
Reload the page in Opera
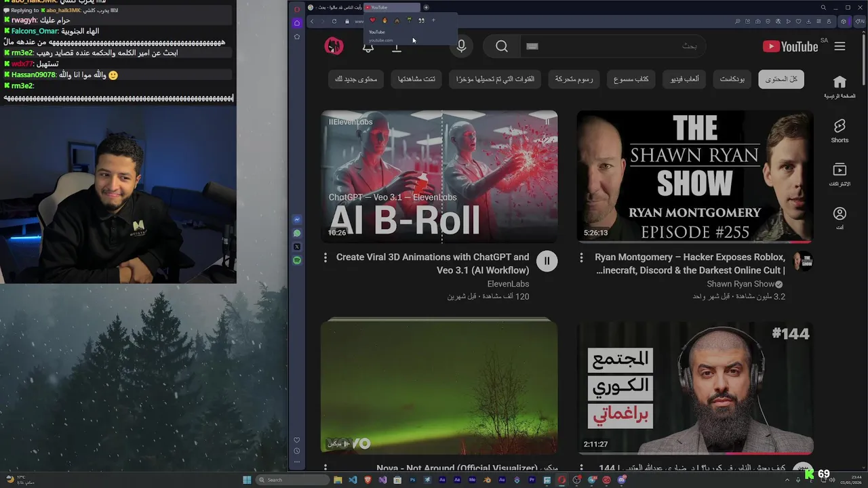[334, 21]
